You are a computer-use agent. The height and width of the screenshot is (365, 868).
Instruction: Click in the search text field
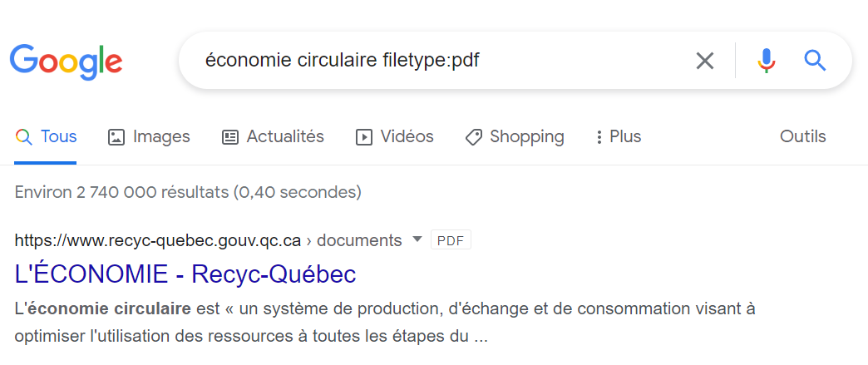[x=432, y=61]
